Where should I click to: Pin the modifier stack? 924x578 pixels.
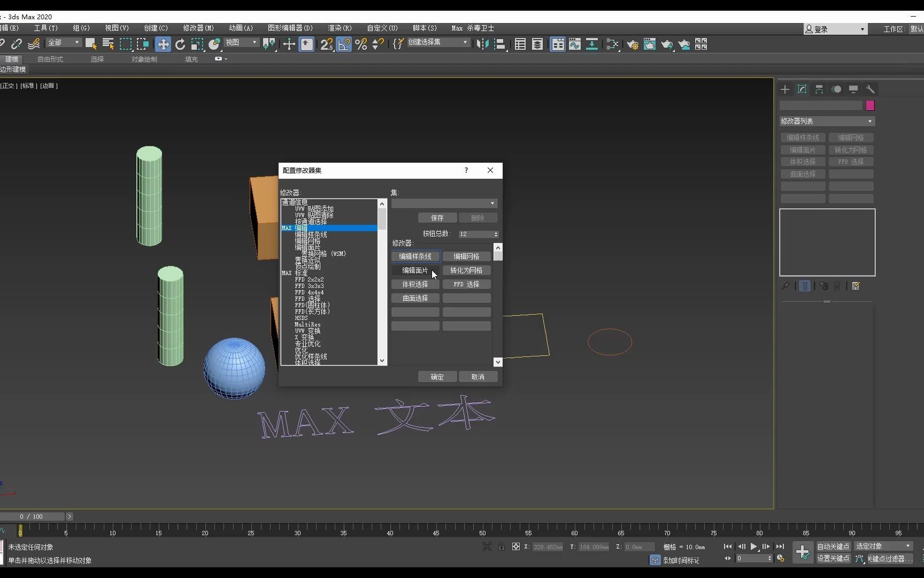(785, 286)
